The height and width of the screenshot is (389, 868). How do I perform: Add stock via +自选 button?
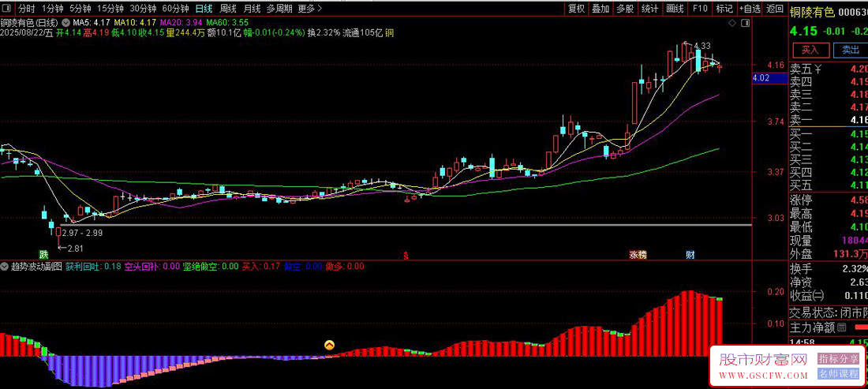pyautogui.click(x=750, y=9)
